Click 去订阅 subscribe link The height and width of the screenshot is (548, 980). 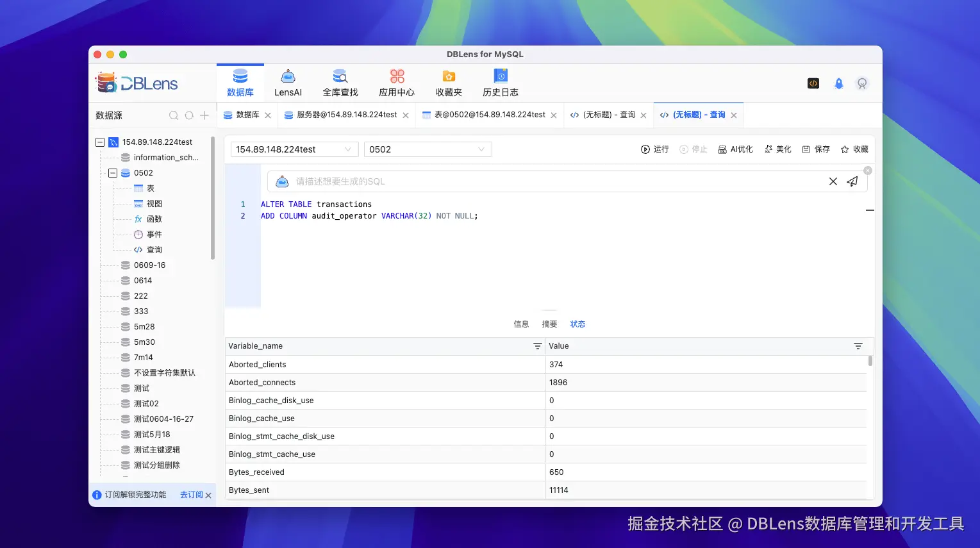coord(191,495)
